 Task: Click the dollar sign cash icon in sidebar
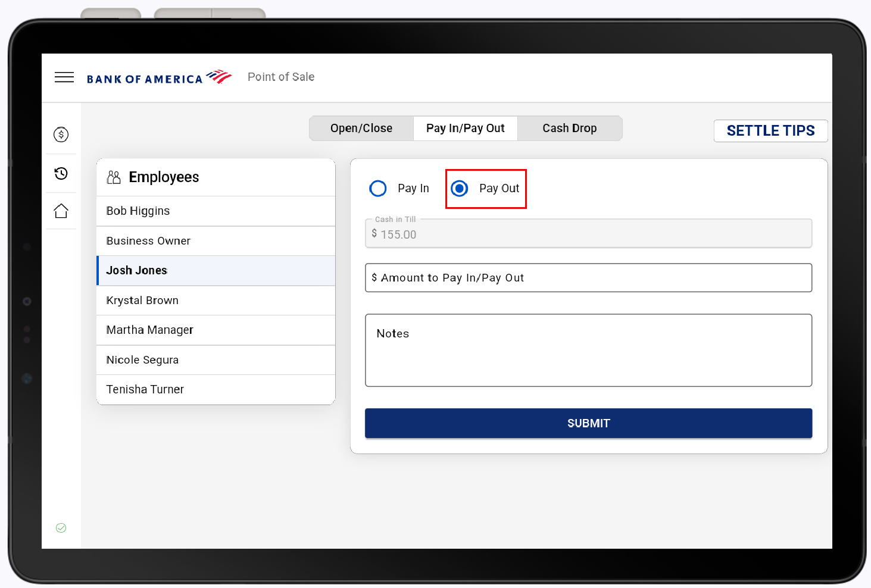61,135
